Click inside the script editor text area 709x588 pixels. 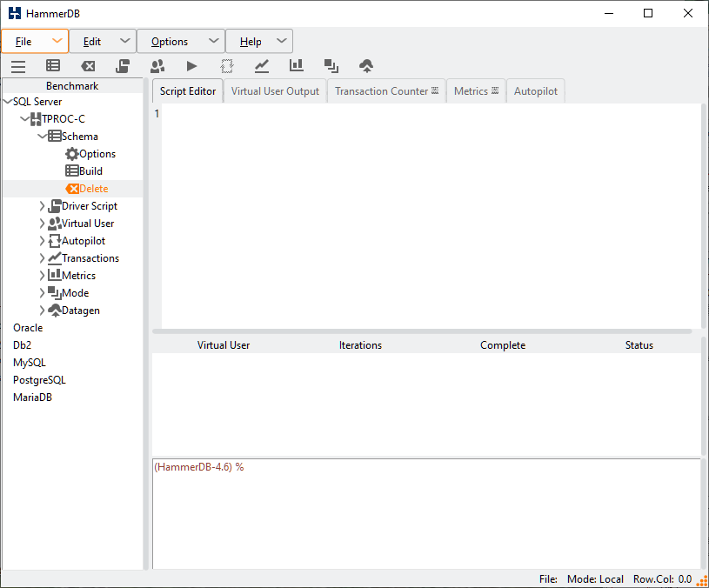[x=431, y=216]
